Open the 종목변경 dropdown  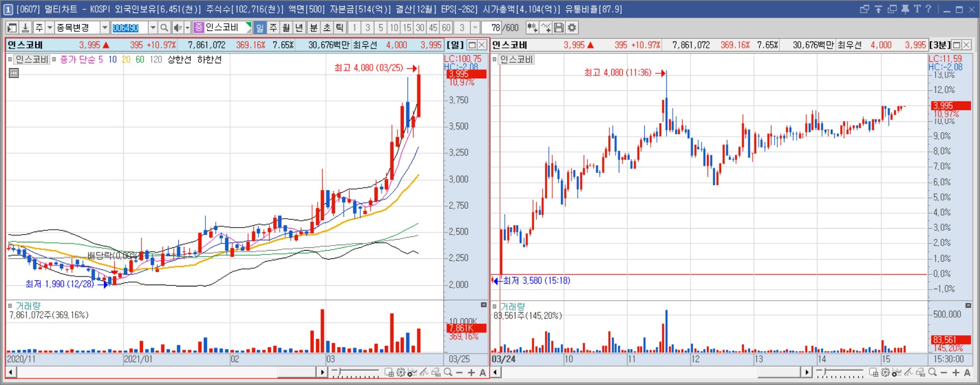105,28
